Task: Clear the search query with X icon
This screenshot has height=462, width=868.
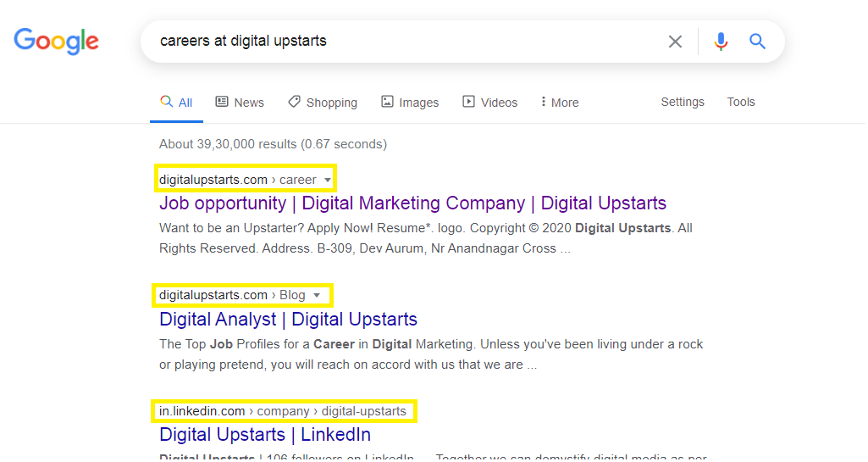Action: click(675, 42)
